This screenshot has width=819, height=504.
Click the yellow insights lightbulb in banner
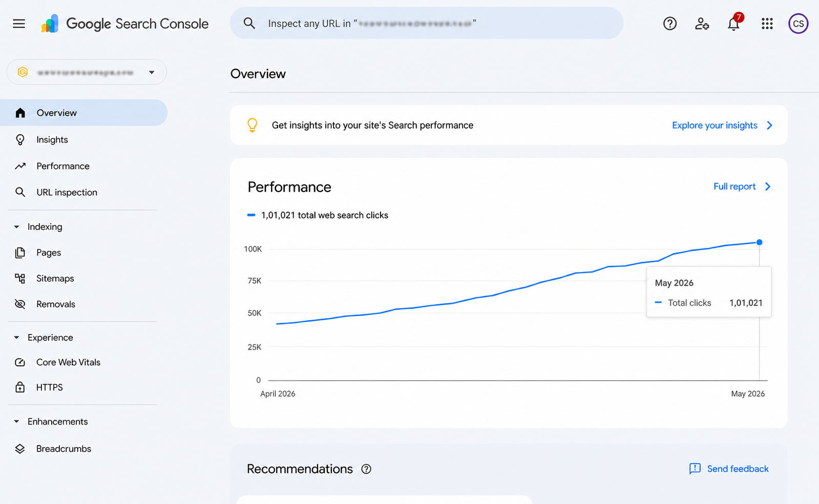click(252, 125)
